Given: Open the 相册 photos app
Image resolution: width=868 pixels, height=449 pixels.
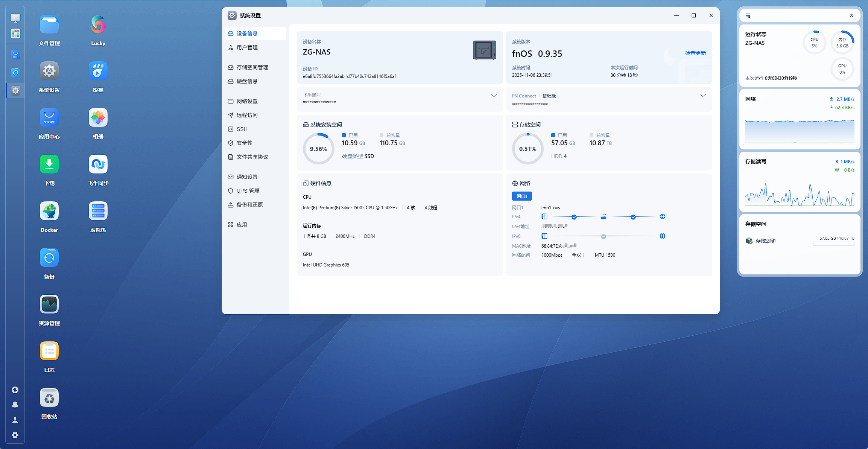Looking at the screenshot, I should [98, 118].
